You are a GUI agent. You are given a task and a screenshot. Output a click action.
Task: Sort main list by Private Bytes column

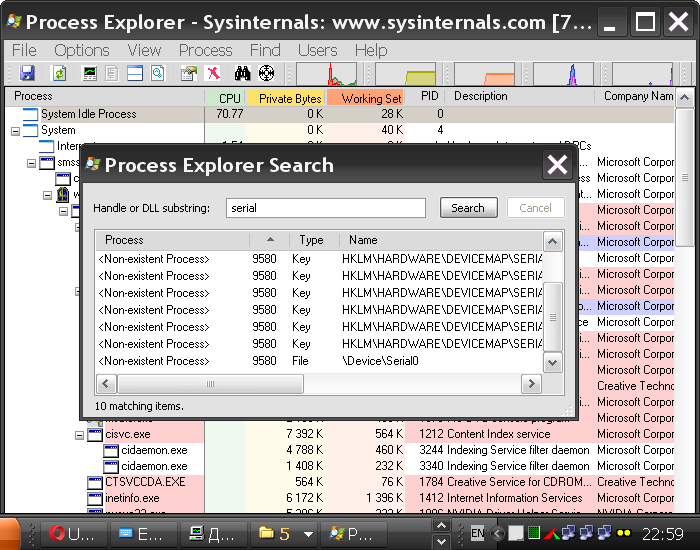(x=286, y=98)
